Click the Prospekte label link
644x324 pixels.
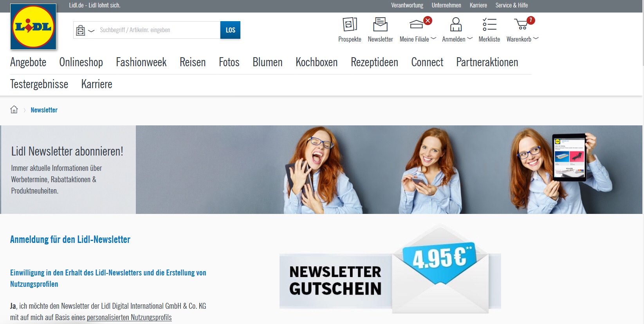coord(350,39)
